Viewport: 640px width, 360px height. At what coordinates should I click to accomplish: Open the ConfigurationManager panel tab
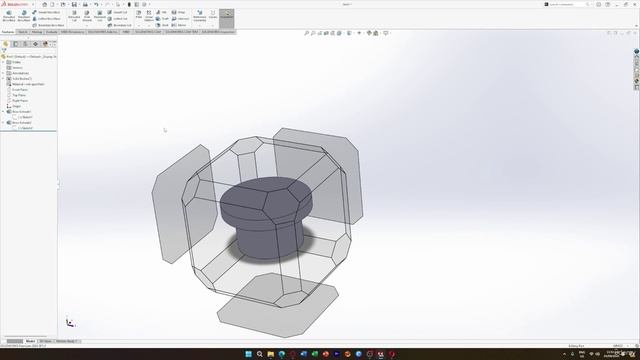[x=25, y=44]
